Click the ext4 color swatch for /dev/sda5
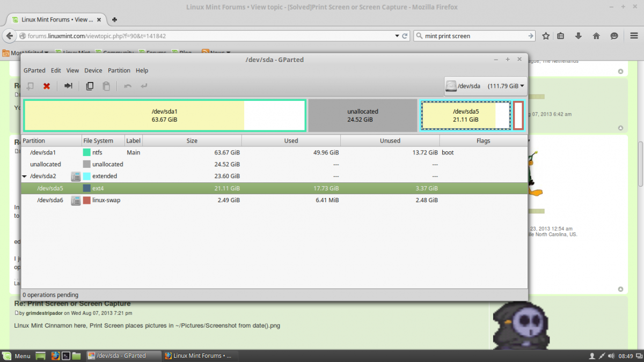Viewport: 644px width, 362px height. 86,188
